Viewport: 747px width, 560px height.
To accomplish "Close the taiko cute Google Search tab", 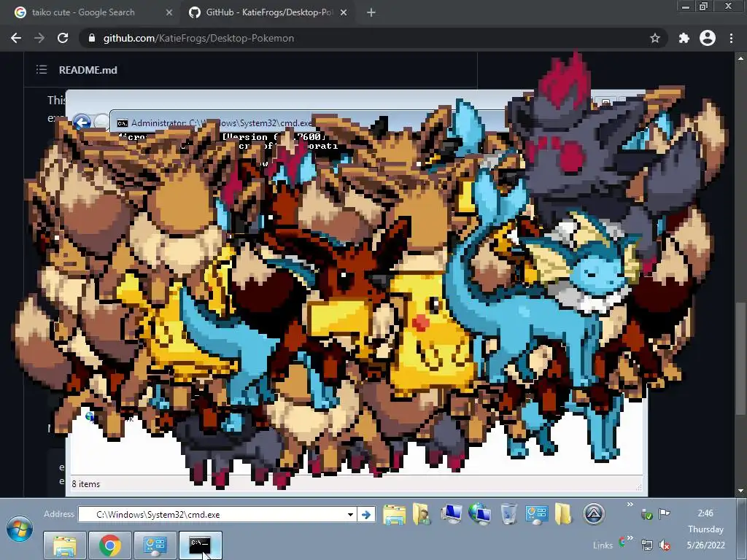I will coord(169,13).
